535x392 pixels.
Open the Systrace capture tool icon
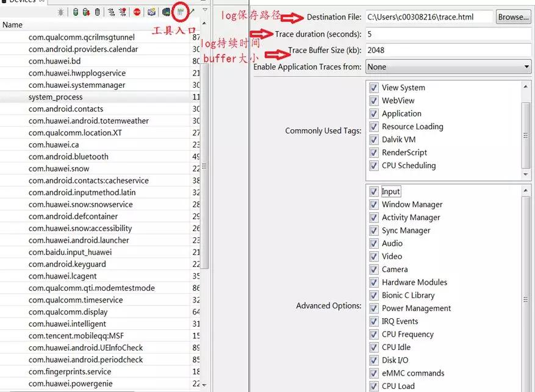[180, 13]
